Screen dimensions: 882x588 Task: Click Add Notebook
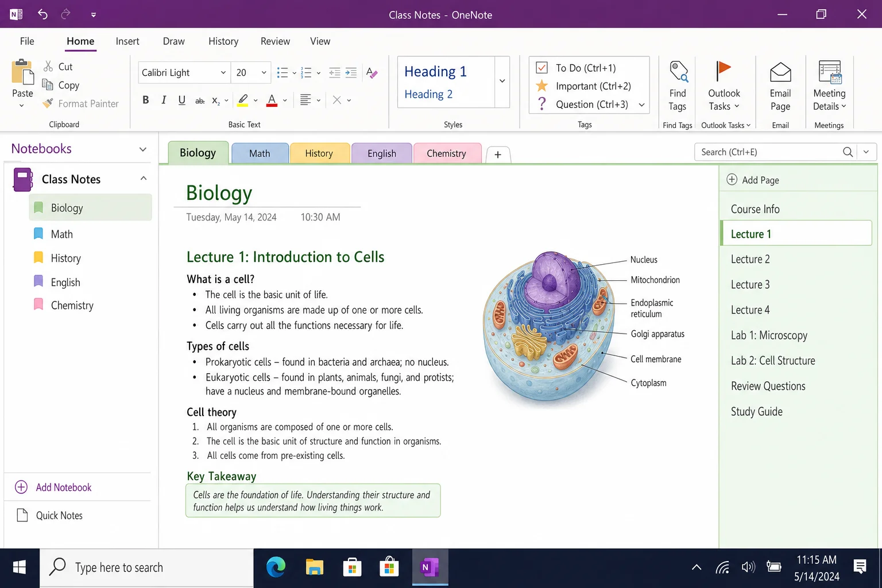53,487
